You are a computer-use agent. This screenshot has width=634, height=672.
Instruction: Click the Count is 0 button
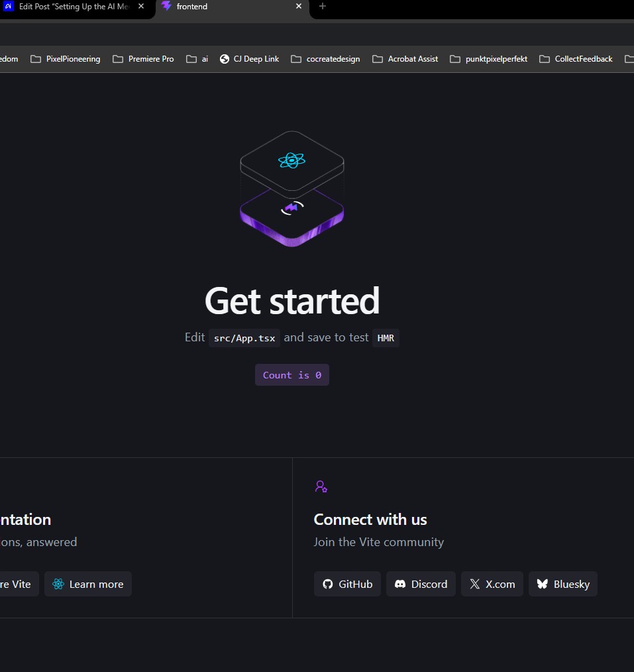tap(292, 375)
